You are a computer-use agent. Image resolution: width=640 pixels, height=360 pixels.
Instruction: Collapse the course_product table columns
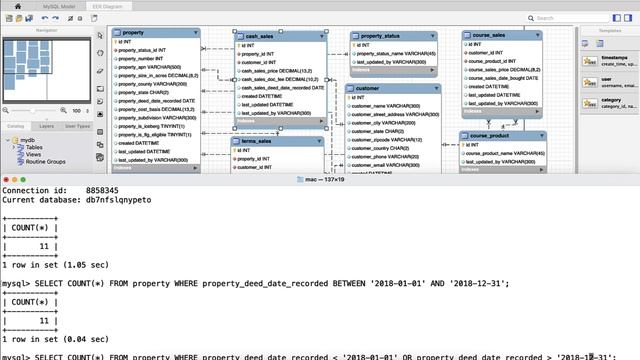542,136
